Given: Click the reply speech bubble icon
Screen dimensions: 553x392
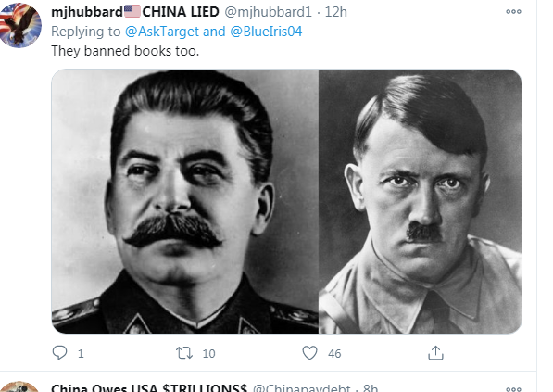Looking at the screenshot, I should [x=59, y=352].
